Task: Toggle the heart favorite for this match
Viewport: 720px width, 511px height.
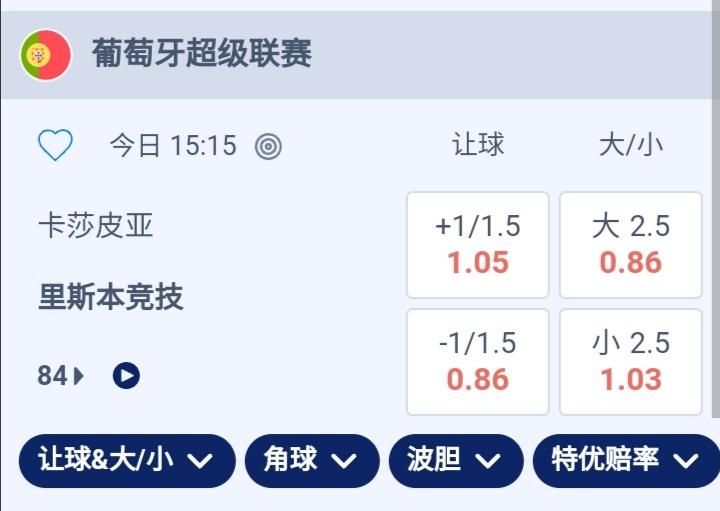Action: (x=55, y=146)
